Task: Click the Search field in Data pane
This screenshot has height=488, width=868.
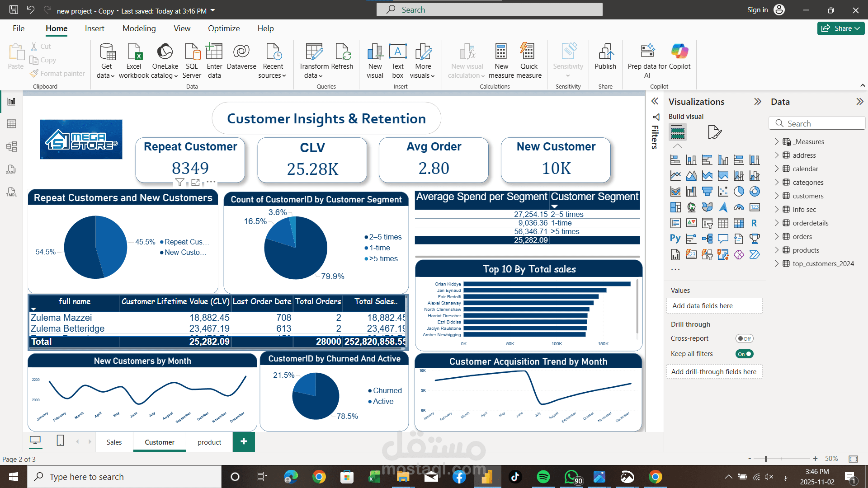Action: (817, 123)
